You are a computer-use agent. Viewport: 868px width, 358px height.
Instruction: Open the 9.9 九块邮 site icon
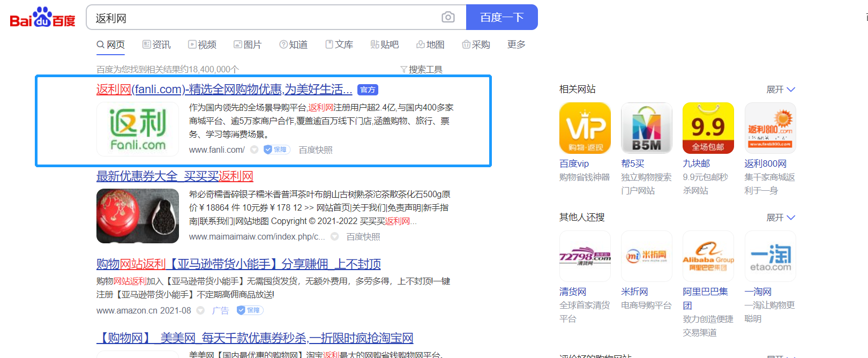pyautogui.click(x=708, y=128)
